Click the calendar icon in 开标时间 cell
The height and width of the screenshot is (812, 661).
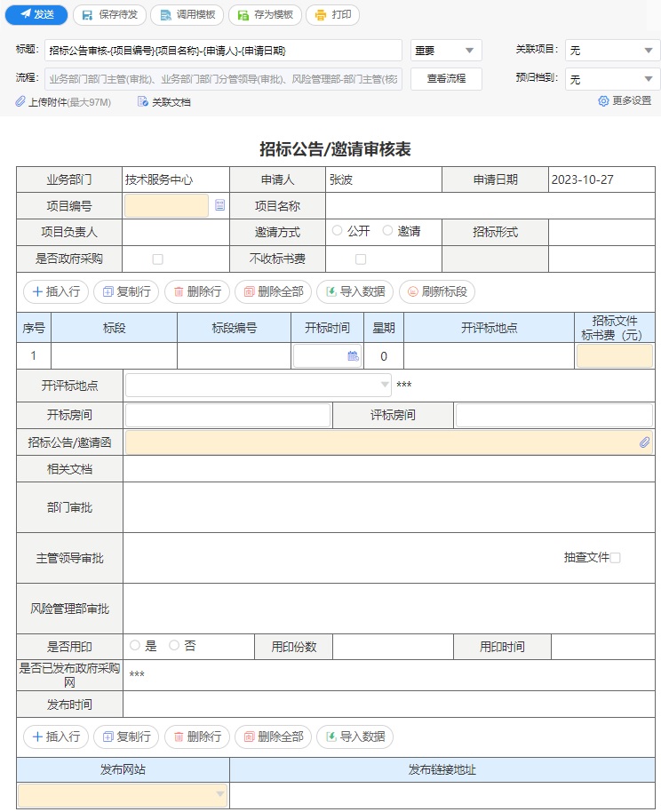pyautogui.click(x=353, y=355)
